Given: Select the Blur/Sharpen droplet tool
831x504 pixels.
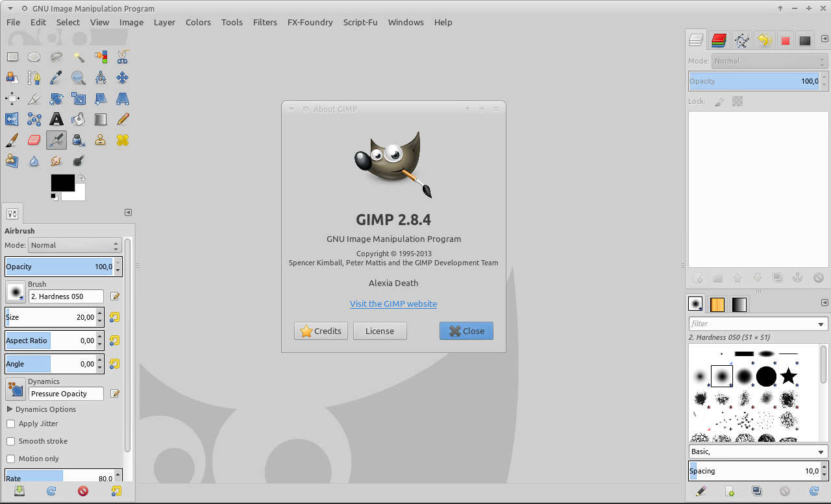Looking at the screenshot, I should tap(34, 161).
